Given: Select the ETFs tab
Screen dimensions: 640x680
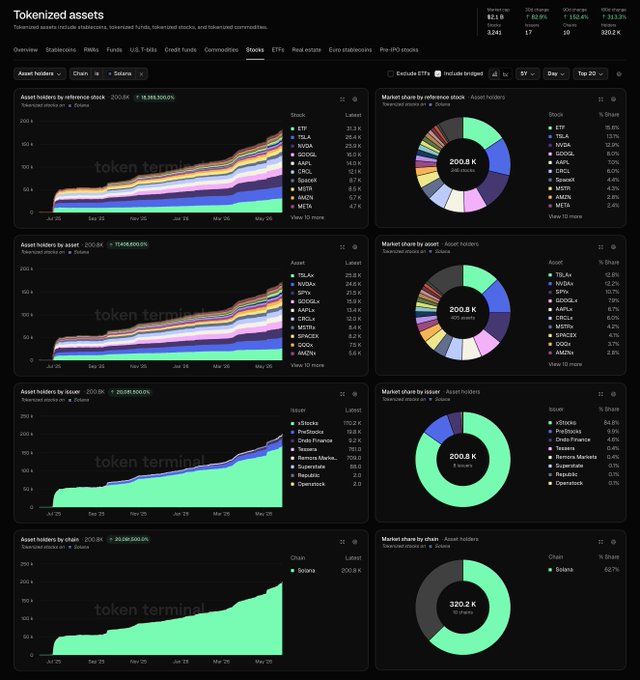Looking at the screenshot, I should click(278, 50).
